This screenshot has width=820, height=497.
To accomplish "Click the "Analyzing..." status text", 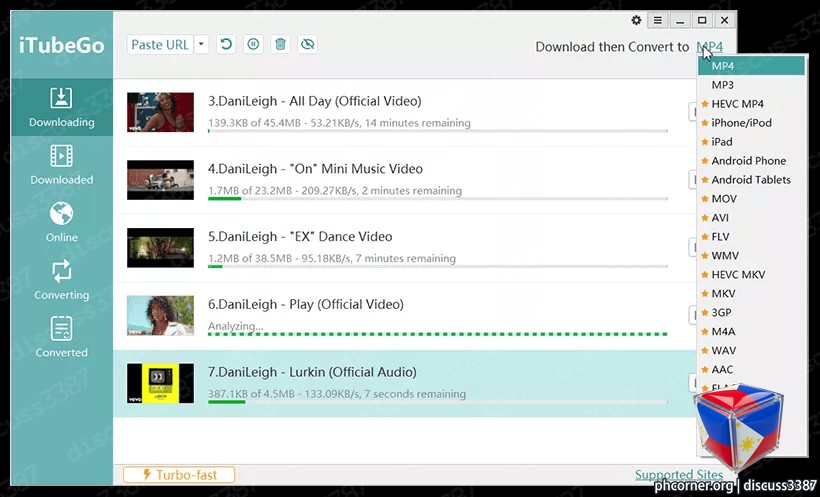I will point(235,326).
